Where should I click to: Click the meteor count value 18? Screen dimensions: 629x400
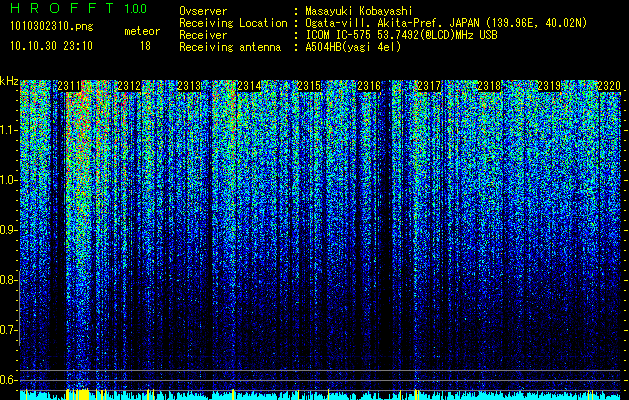point(145,46)
